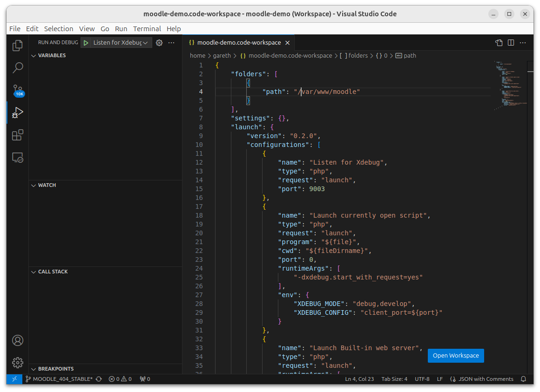Select debug configuration Listen for Xdebug dropdown

tap(120, 43)
